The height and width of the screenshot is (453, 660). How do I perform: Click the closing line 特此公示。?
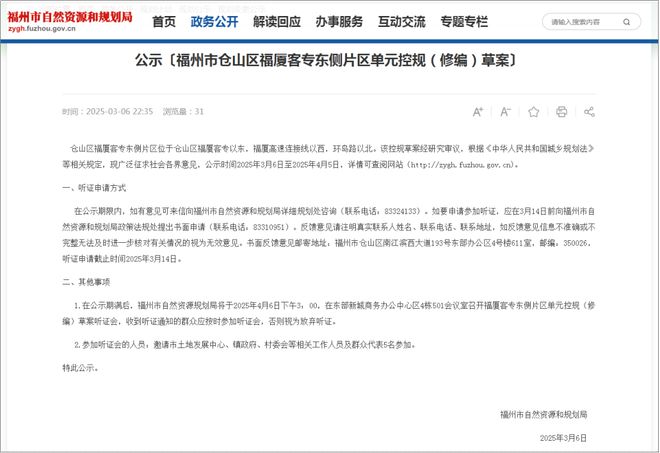coord(80,368)
